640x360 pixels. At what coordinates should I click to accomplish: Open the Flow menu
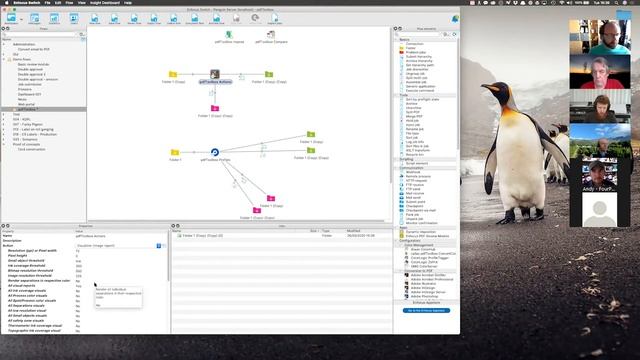69,2
